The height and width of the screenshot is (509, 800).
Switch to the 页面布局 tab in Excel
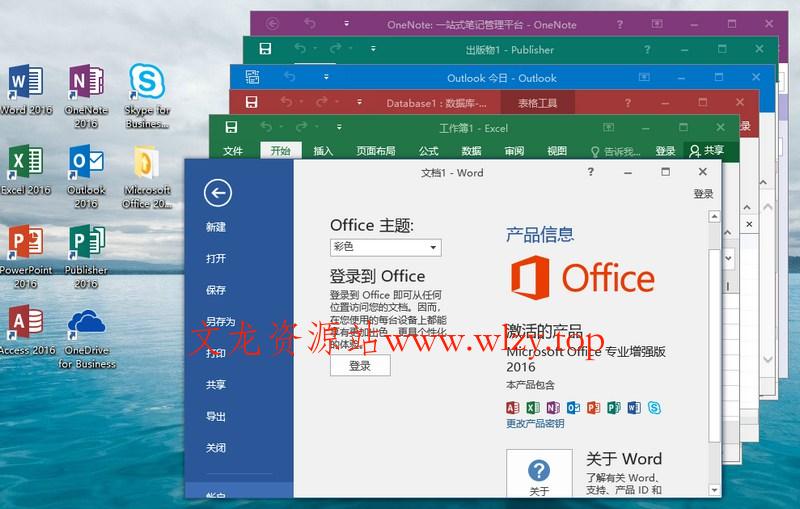point(376,151)
